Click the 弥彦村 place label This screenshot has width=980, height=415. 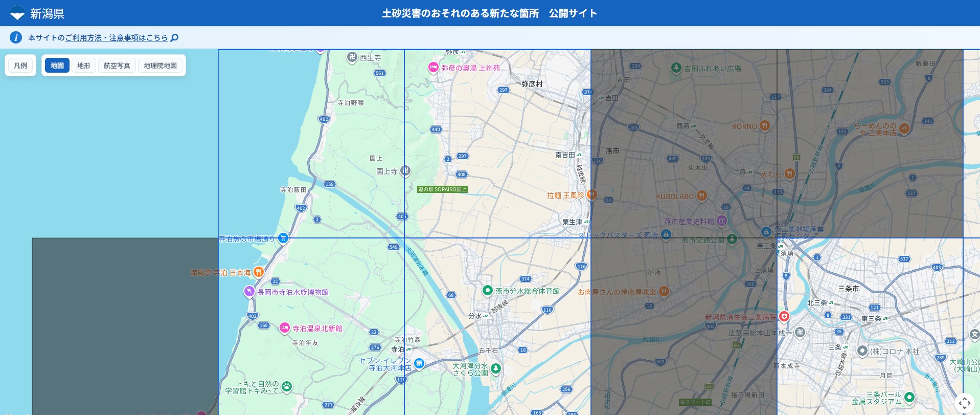pyautogui.click(x=532, y=84)
